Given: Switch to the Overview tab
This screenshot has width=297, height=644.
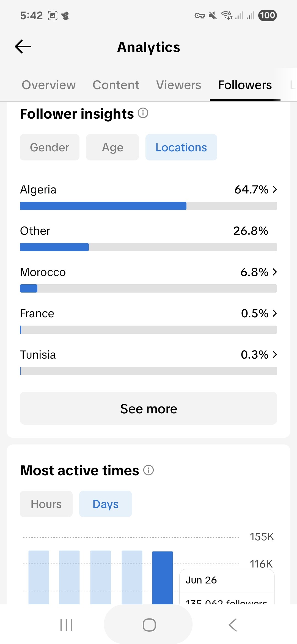Looking at the screenshot, I should [x=49, y=85].
